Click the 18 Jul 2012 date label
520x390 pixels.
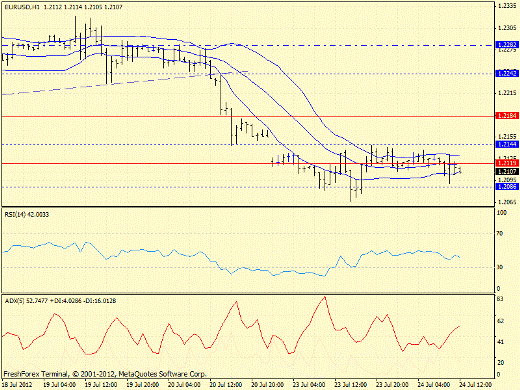pyautogui.click(x=17, y=385)
